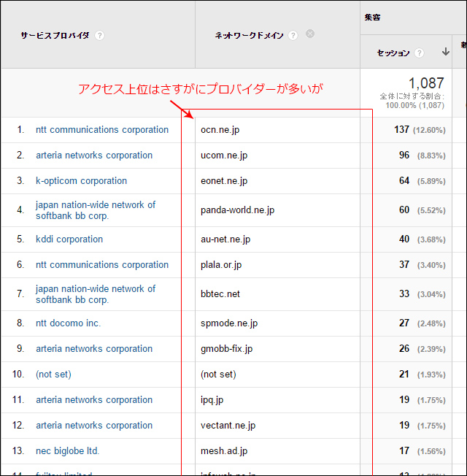Click sessions value 40 (3.68%)
This screenshot has width=467, height=476.
click(422, 239)
